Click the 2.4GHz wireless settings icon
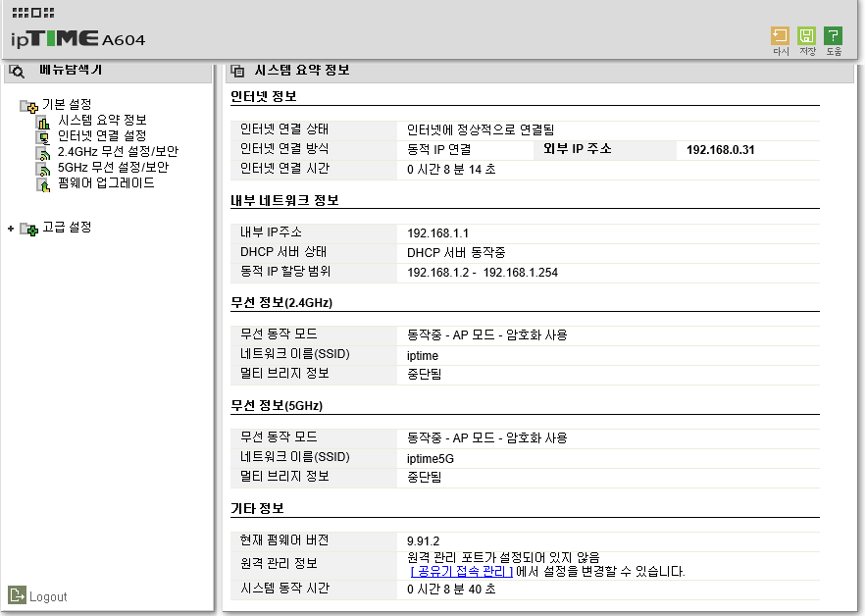The width and height of the screenshot is (866, 616). point(43,153)
